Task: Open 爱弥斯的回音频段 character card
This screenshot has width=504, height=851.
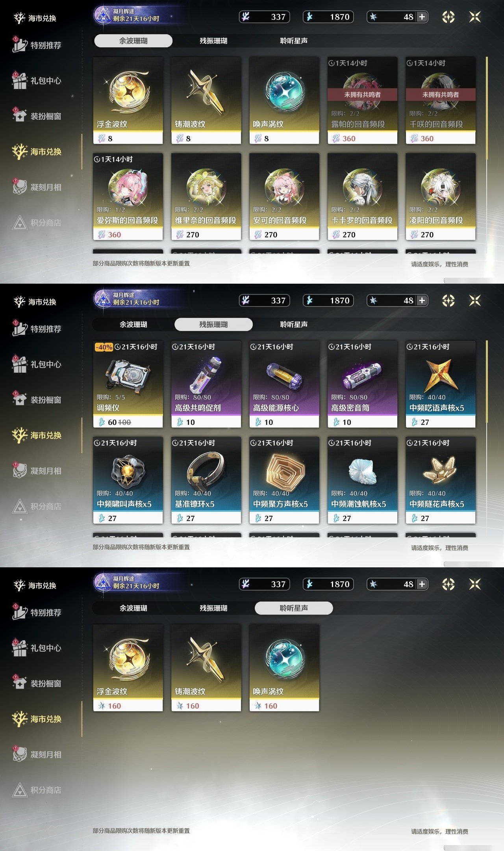Action: (x=128, y=197)
